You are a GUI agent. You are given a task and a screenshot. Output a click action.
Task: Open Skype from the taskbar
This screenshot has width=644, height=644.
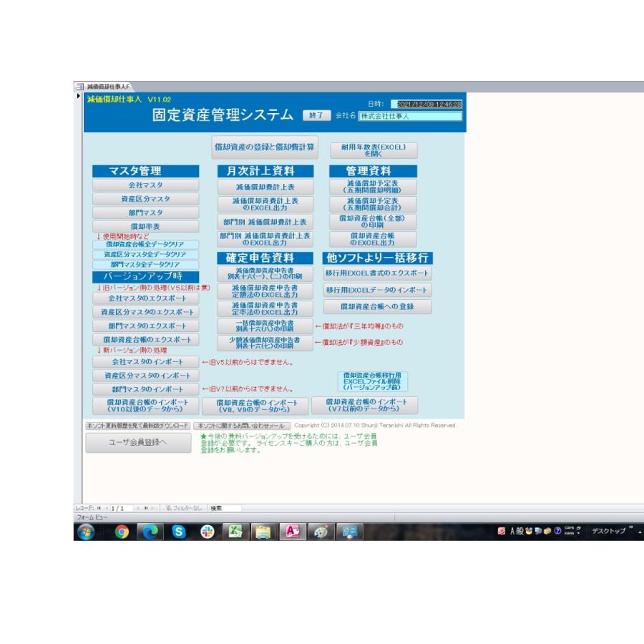point(179,531)
